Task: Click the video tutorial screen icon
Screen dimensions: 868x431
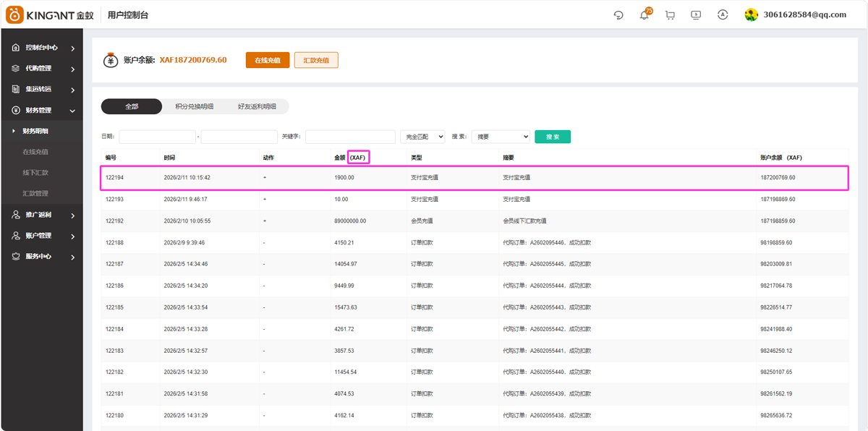Action: pos(696,15)
